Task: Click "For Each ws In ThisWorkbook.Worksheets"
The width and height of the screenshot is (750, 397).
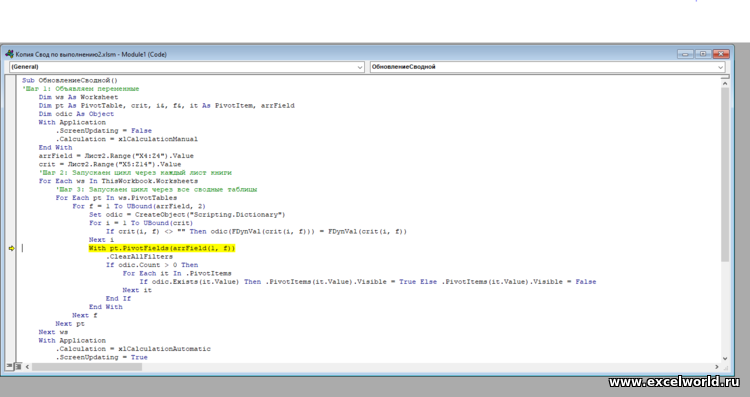Action: (x=118, y=181)
